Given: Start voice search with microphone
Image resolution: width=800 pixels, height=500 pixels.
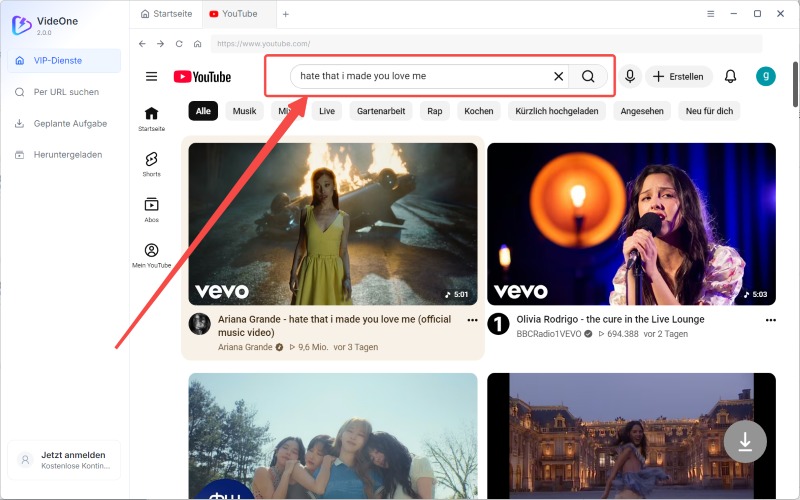Looking at the screenshot, I should click(x=630, y=76).
